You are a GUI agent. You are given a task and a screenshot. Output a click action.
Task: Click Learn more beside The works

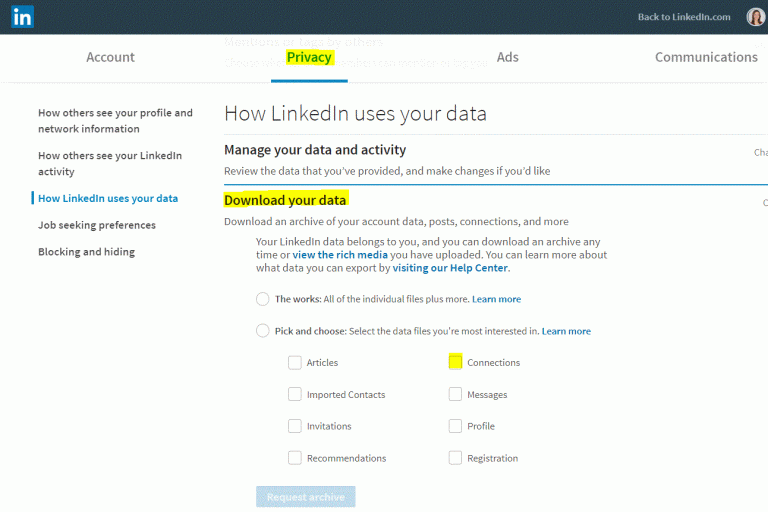pyautogui.click(x=496, y=299)
